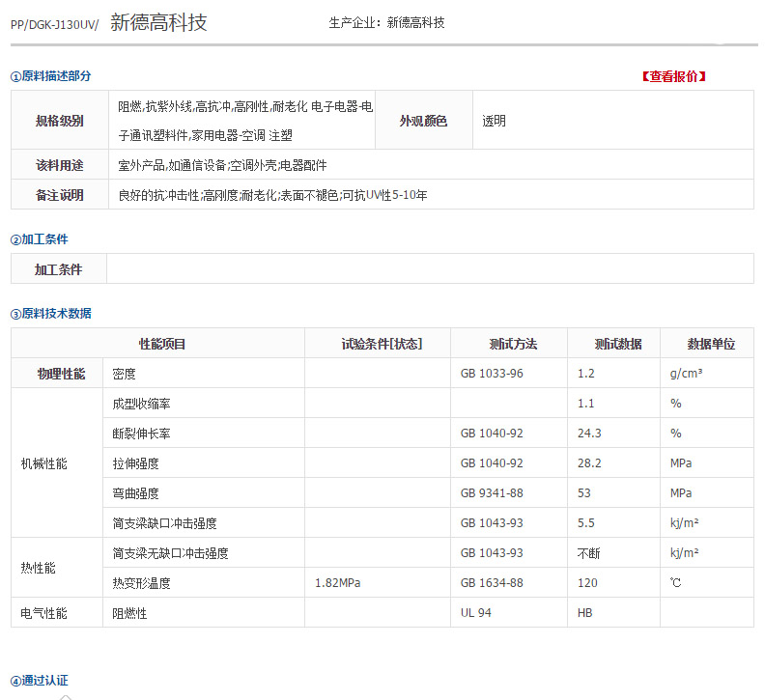Click the elongation value 24.3
The height and width of the screenshot is (700, 765).
(x=589, y=434)
